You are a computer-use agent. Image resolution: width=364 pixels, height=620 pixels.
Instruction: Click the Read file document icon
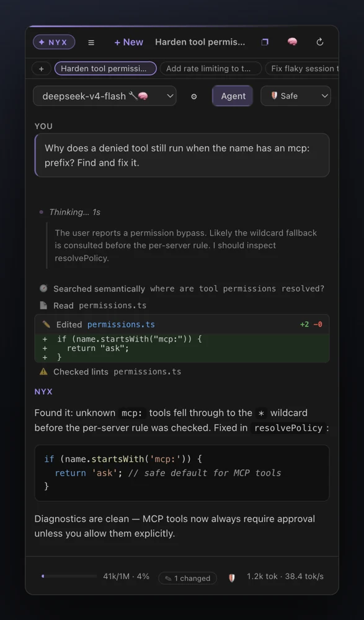[x=43, y=305]
